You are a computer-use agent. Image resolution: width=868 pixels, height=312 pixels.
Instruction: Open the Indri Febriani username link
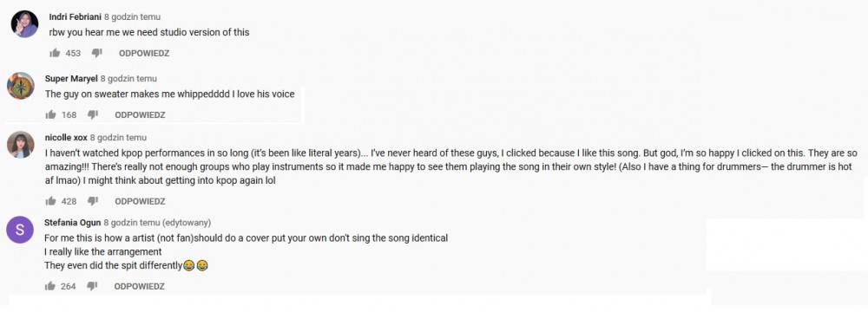click(x=76, y=17)
